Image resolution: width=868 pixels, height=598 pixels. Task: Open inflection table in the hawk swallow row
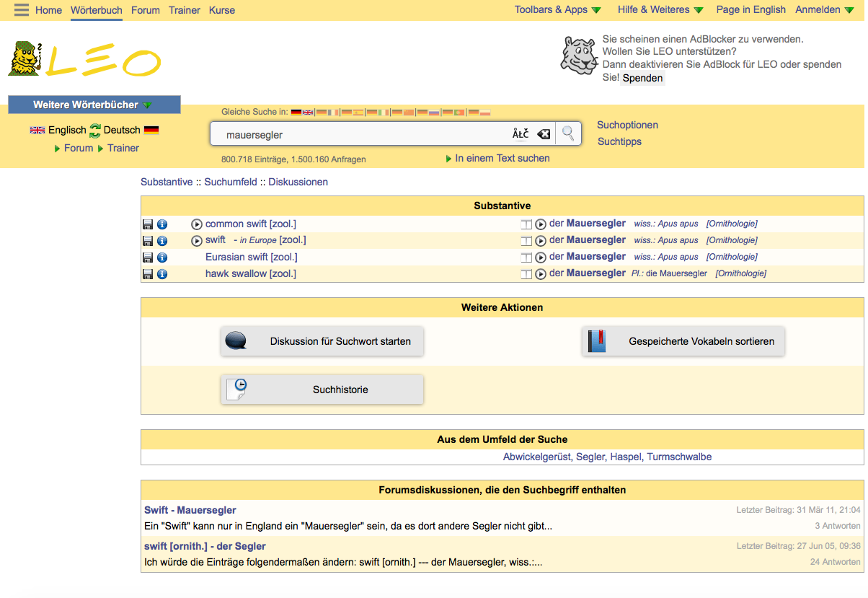tap(526, 274)
